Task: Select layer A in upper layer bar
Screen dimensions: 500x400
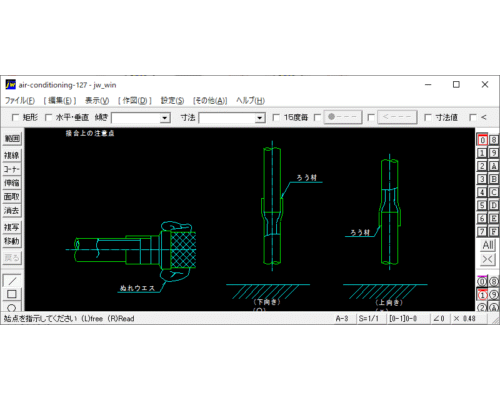Action: (x=494, y=166)
